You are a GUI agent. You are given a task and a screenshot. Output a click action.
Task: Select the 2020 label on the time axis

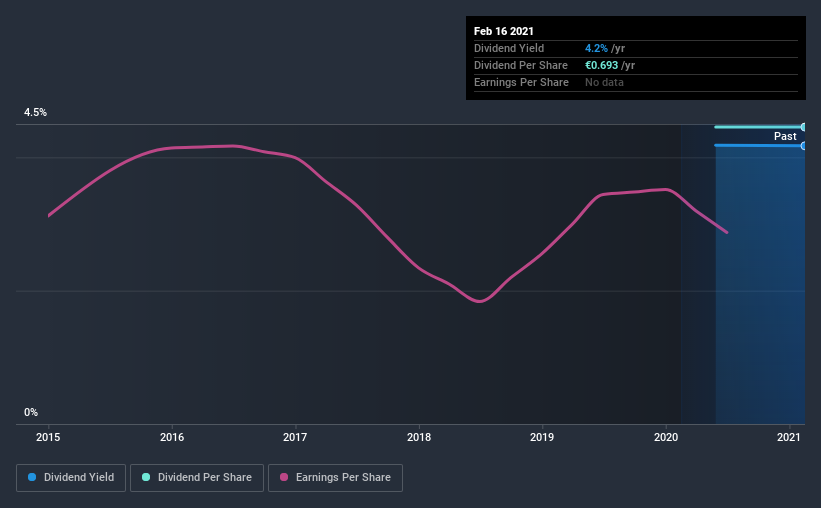(x=666, y=437)
